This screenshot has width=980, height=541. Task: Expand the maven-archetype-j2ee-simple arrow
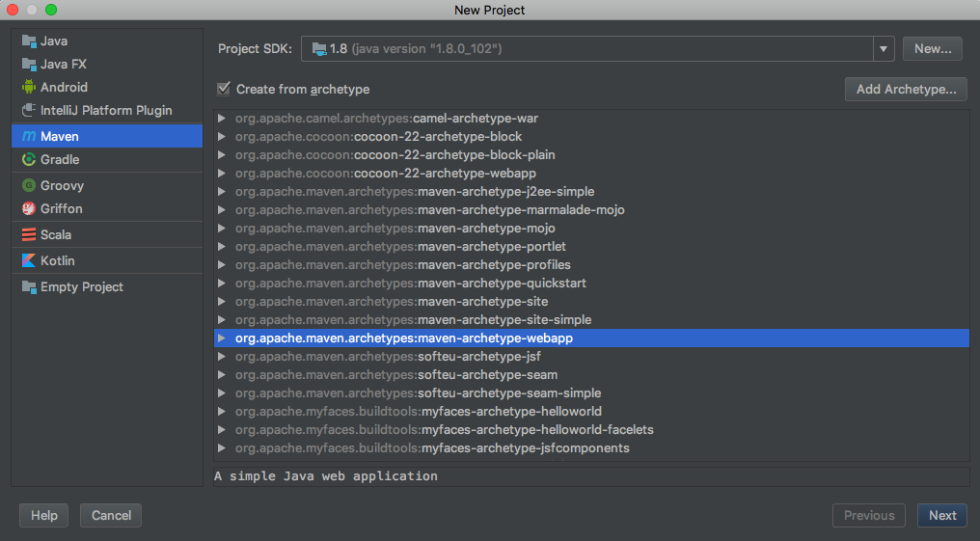click(221, 191)
